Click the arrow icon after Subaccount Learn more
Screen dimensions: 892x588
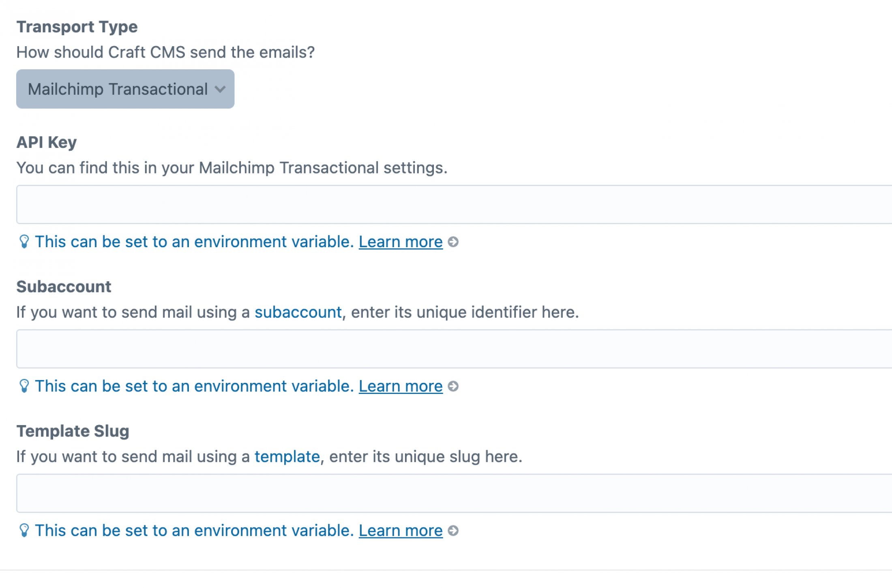[x=455, y=387]
